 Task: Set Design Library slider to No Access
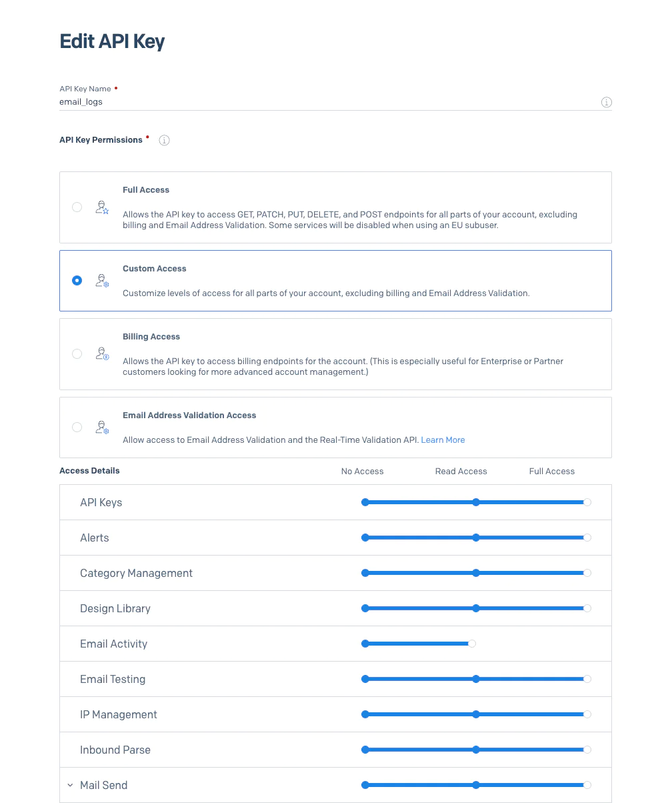coord(365,608)
